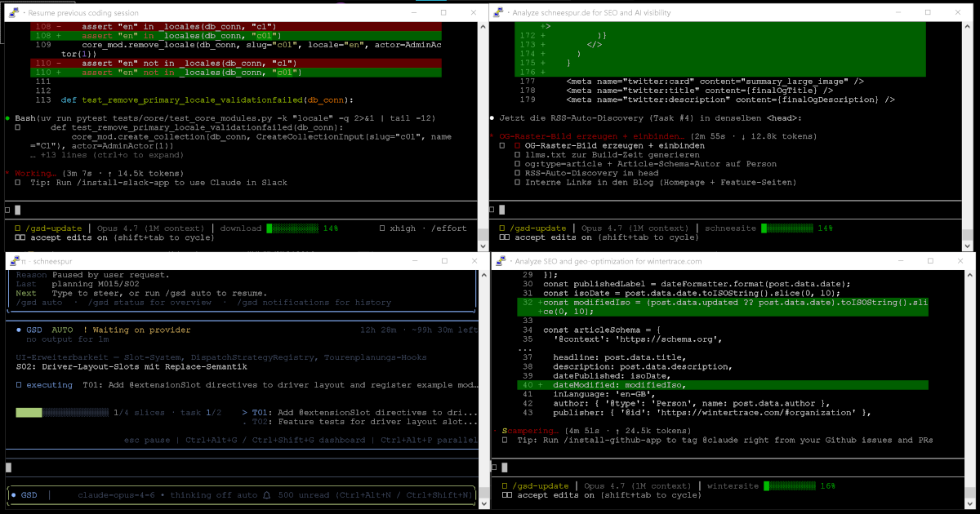Focus prompt input in schneespur GSD window
The width and height of the screenshot is (980, 514).
click(241, 467)
